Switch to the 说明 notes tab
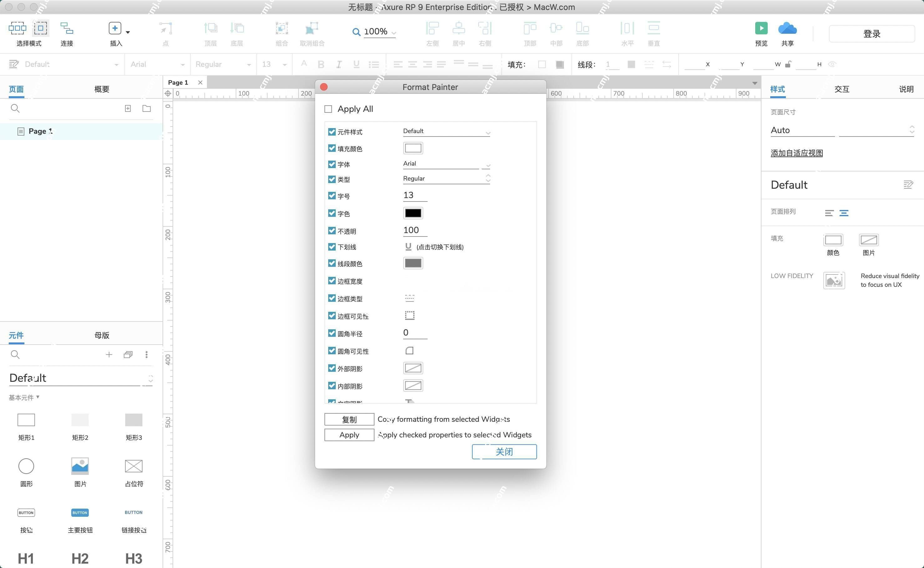This screenshot has height=568, width=924. 906,89
